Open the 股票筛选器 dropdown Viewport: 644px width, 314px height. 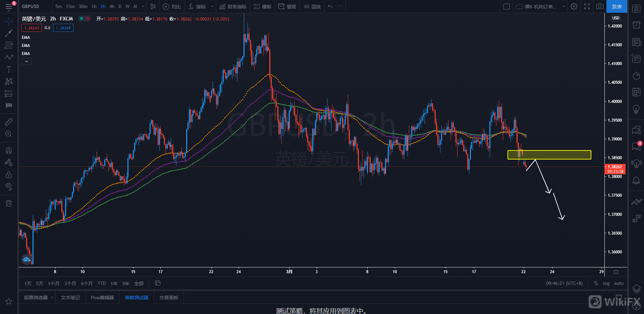pos(52,298)
